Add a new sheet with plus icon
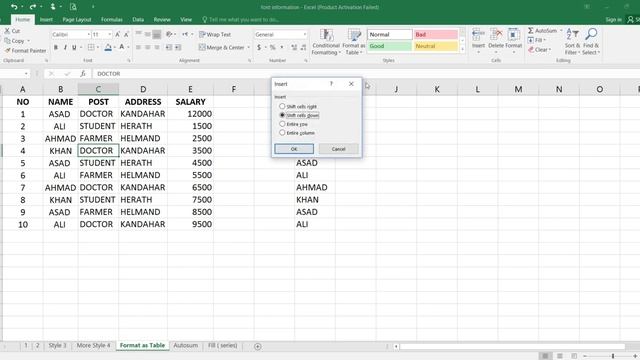This screenshot has width=640, height=360. pyautogui.click(x=258, y=346)
